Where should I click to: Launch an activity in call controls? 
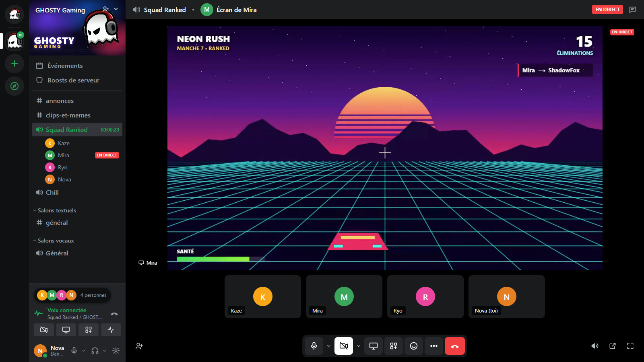[x=394, y=346]
